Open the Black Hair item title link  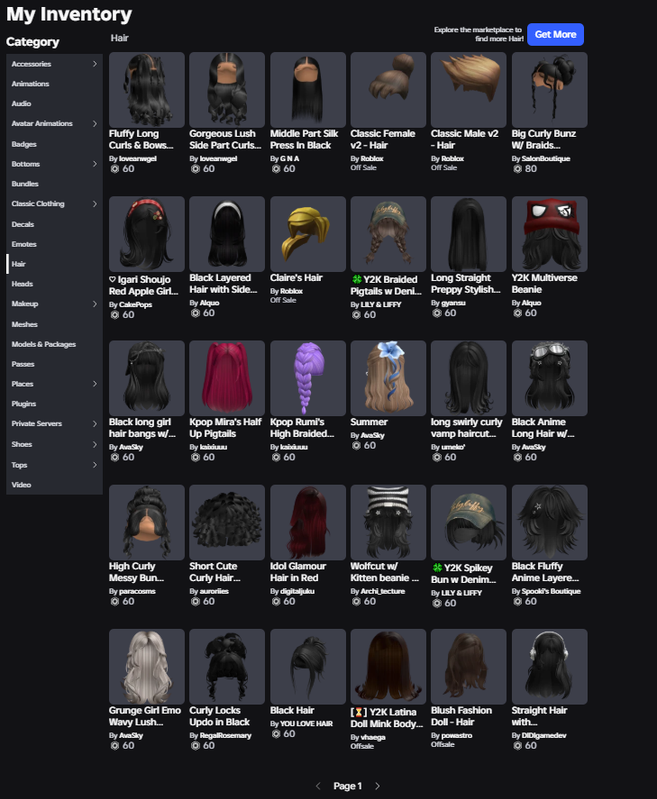click(292, 710)
